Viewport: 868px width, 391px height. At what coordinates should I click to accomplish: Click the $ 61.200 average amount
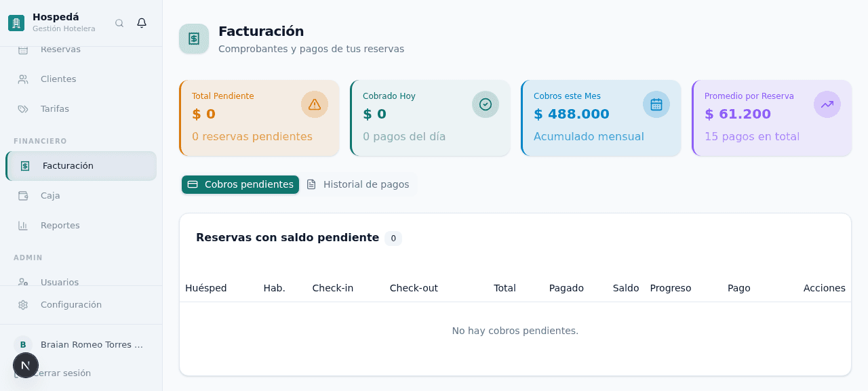tap(738, 114)
